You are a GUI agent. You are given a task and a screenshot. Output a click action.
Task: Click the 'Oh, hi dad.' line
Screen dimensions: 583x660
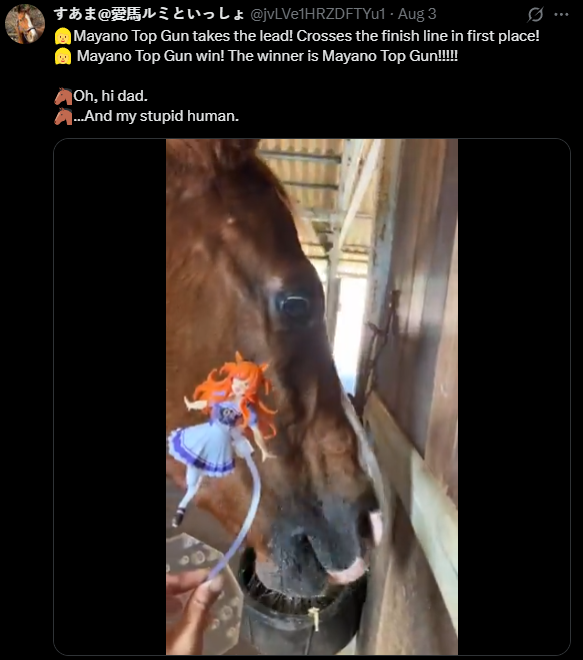point(111,96)
